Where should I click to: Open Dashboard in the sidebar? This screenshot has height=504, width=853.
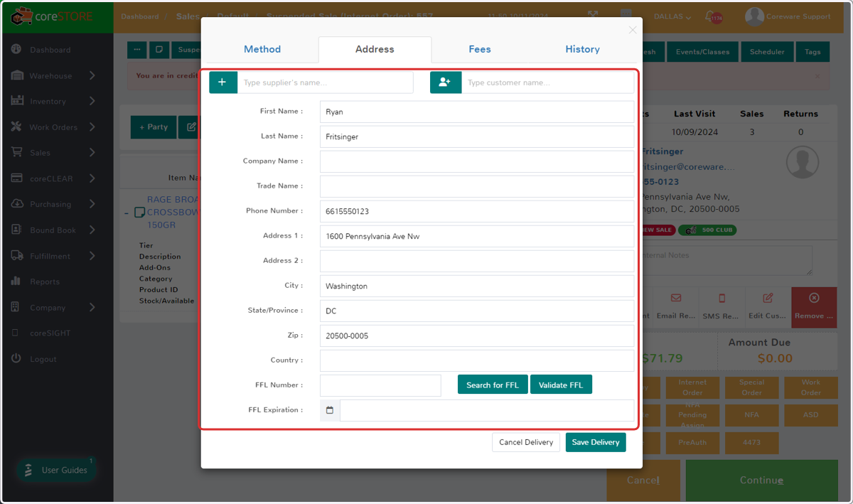(50, 50)
